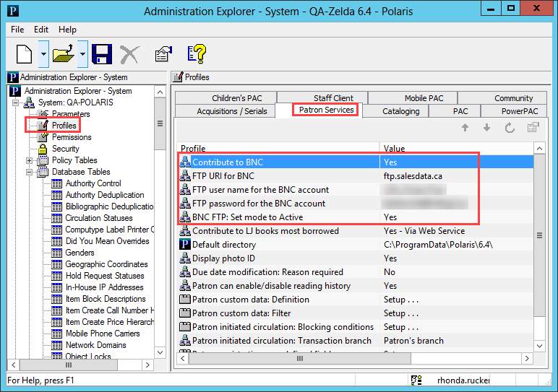Open the Edit menu
This screenshot has width=558, height=392.
click(x=41, y=30)
